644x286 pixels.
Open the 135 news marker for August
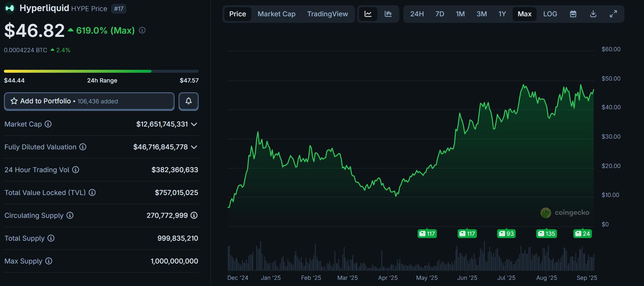point(546,233)
